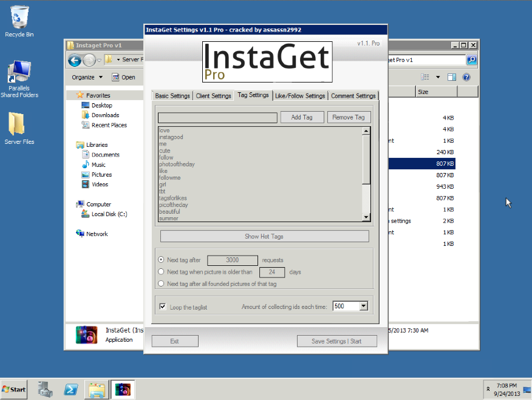Show hidden tray icons arrow
This screenshot has width=532, height=400.
488,389
